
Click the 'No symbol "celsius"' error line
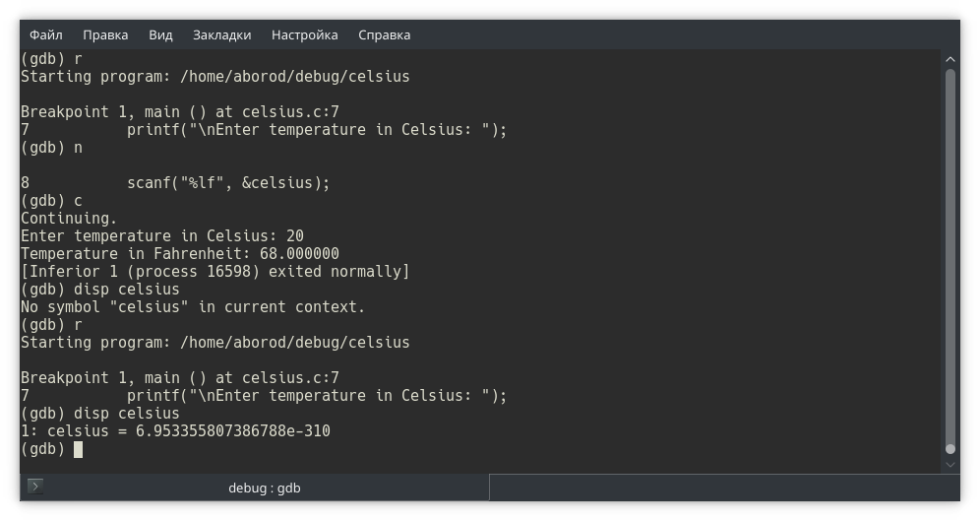(x=193, y=307)
